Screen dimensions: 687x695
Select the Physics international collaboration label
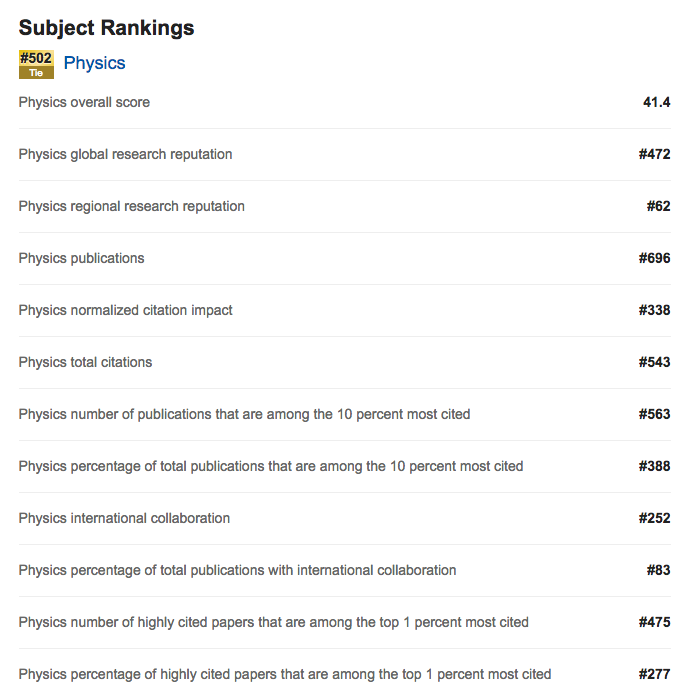coord(124,518)
